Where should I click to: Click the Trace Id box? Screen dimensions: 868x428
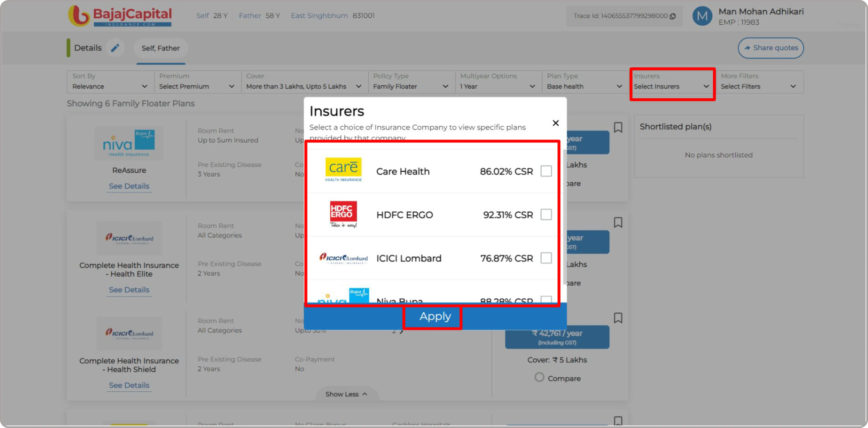(x=624, y=16)
